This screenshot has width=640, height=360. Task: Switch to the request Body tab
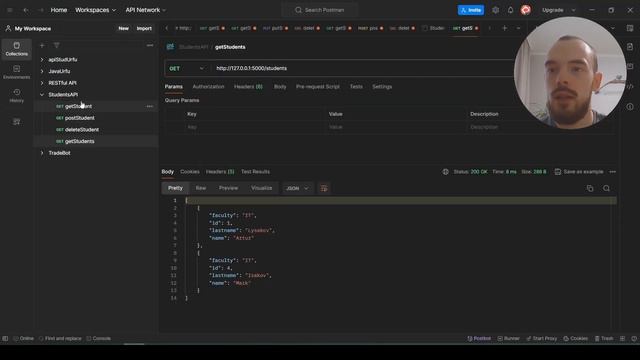(280, 87)
